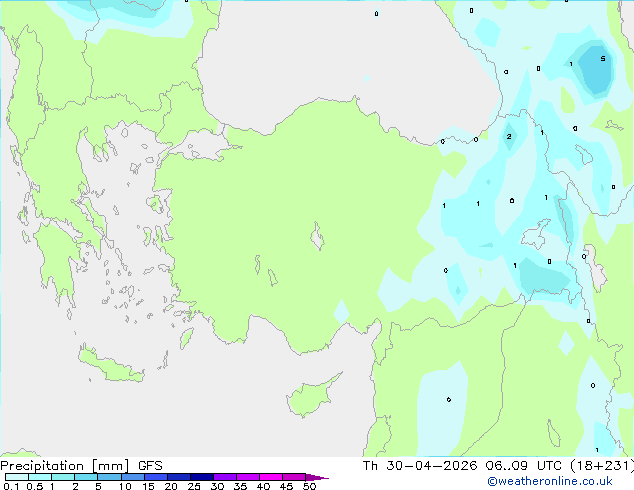Image resolution: width=634 pixels, height=490 pixels.
Task: Select the 1–2 mm legend swatch
Action: pyautogui.click(x=63, y=477)
